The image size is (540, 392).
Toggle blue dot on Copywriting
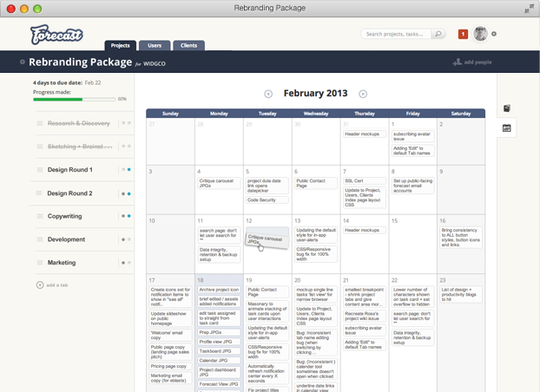pos(129,216)
